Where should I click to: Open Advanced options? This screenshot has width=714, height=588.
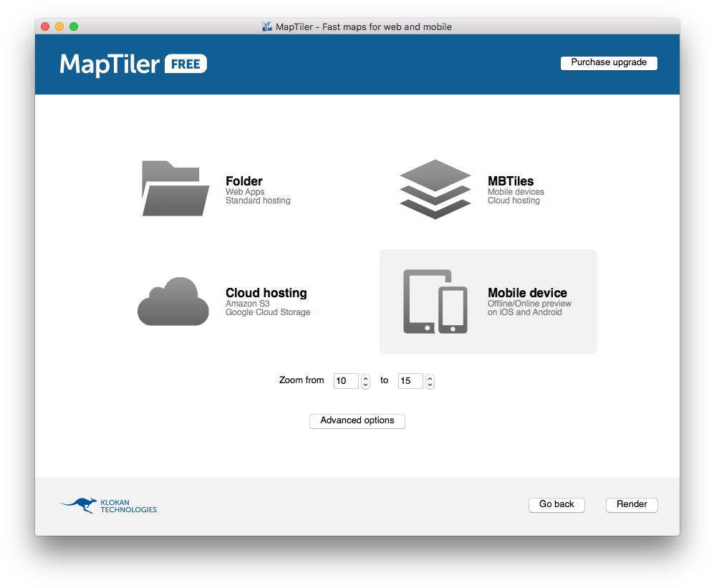coord(357,420)
